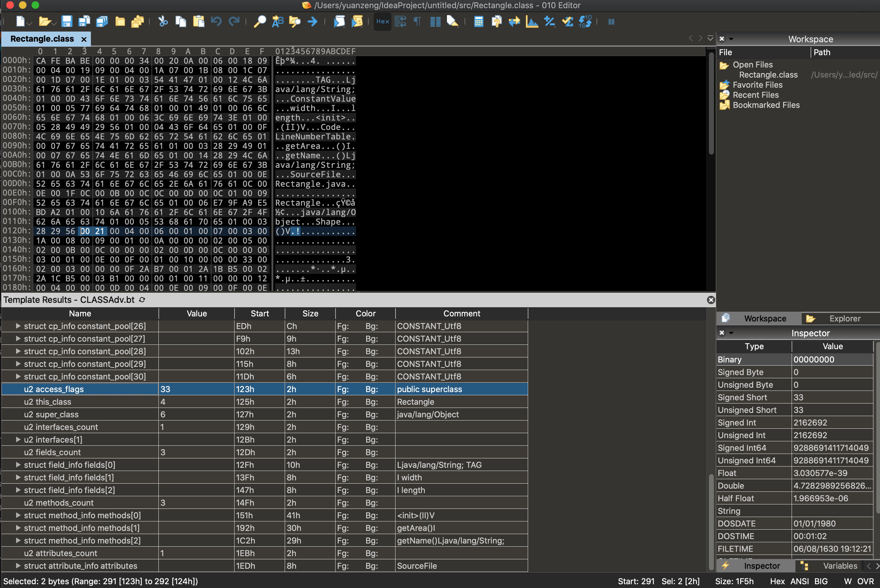Click the Cut scissors icon
The height and width of the screenshot is (588, 880).
coord(163,21)
